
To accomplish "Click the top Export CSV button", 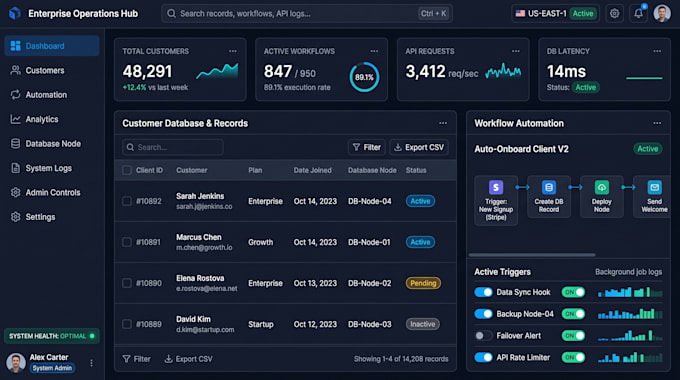I will [x=419, y=147].
